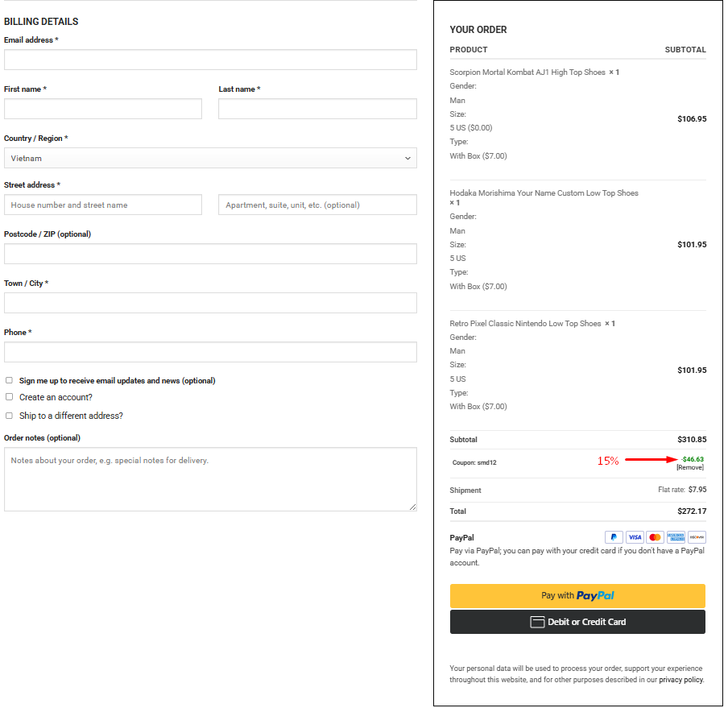The height and width of the screenshot is (708, 728).
Task: Click the Sign me up label text
Action: (x=117, y=381)
